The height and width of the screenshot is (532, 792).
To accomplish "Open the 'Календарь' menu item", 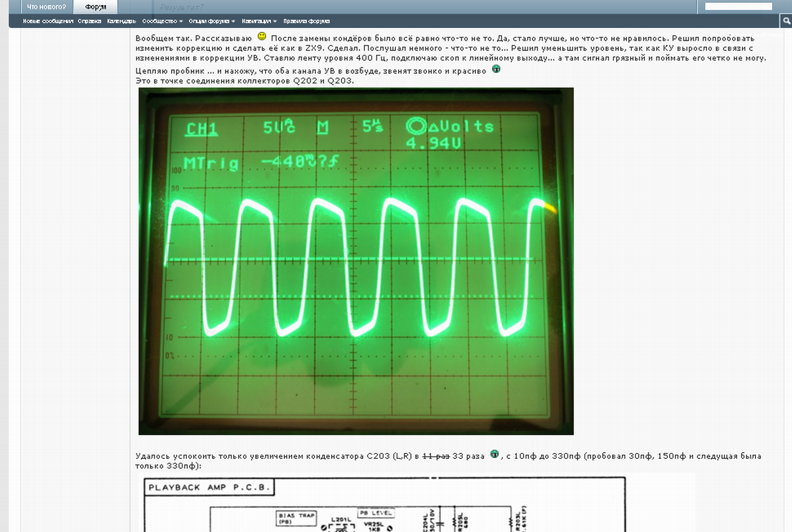I will (121, 21).
